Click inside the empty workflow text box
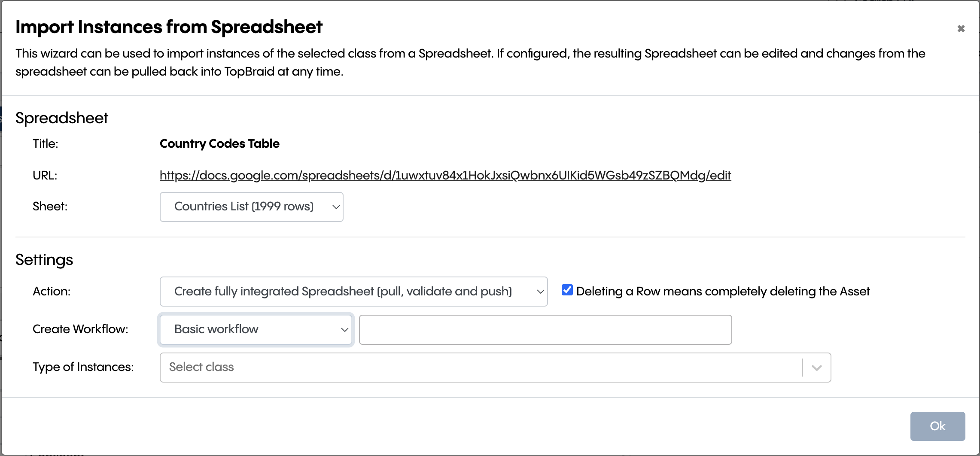This screenshot has height=456, width=980. pyautogui.click(x=545, y=329)
